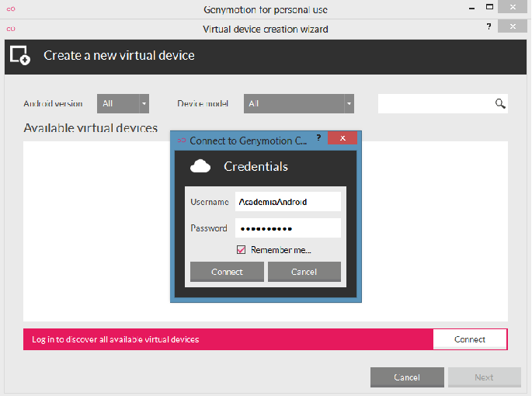This screenshot has width=532, height=396.
Task: Click the 'Remember me...' label text
Action: click(281, 250)
